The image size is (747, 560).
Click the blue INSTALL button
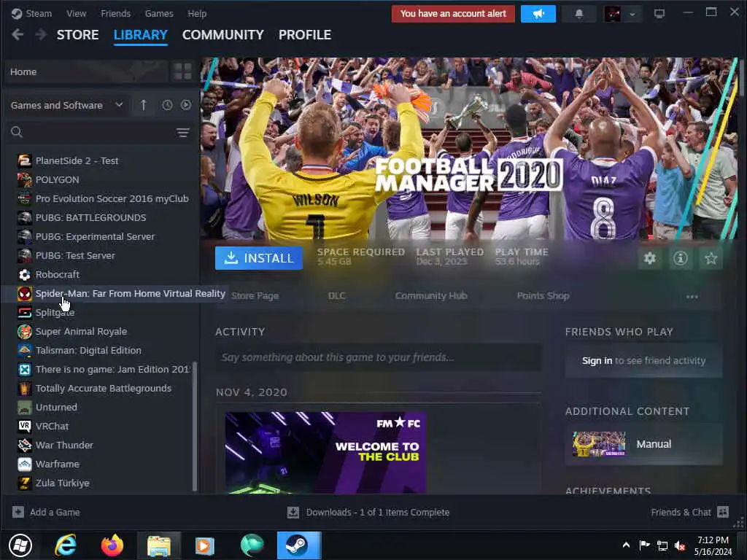click(x=259, y=258)
